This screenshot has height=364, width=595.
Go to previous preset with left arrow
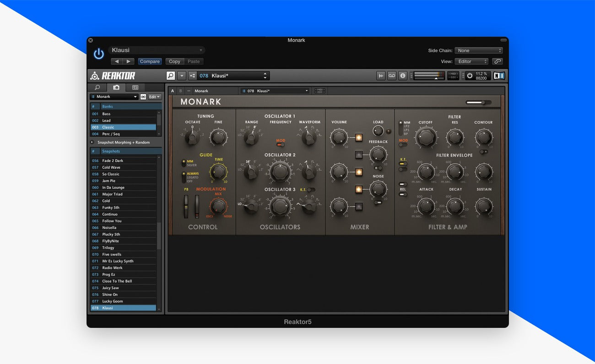point(117,61)
